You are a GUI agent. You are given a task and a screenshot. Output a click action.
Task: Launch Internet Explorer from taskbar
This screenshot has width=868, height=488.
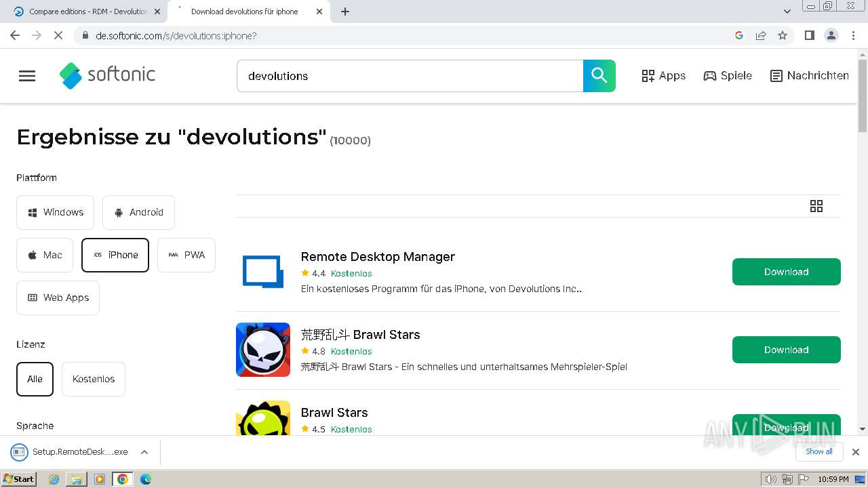(x=54, y=479)
